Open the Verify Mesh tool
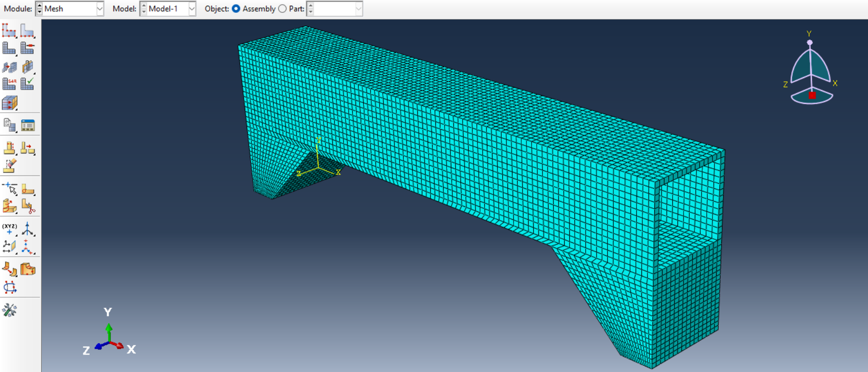Screen dimensions: 868x372 [27, 83]
